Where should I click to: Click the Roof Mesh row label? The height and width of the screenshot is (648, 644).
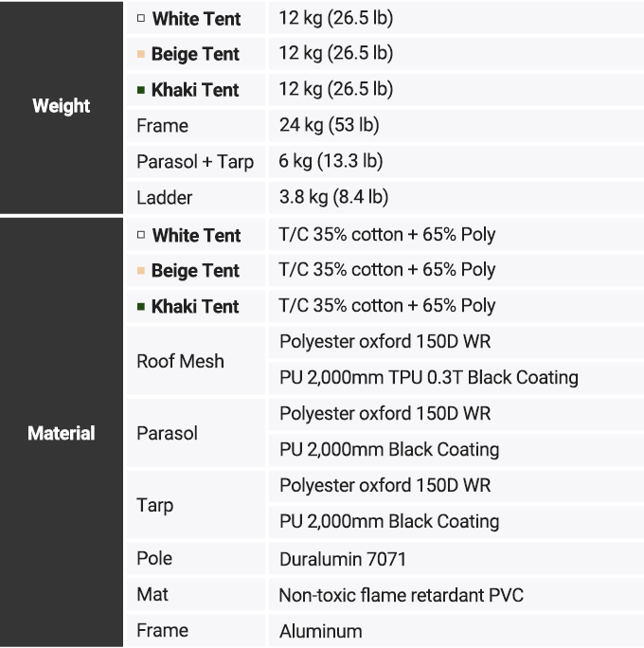(x=180, y=361)
